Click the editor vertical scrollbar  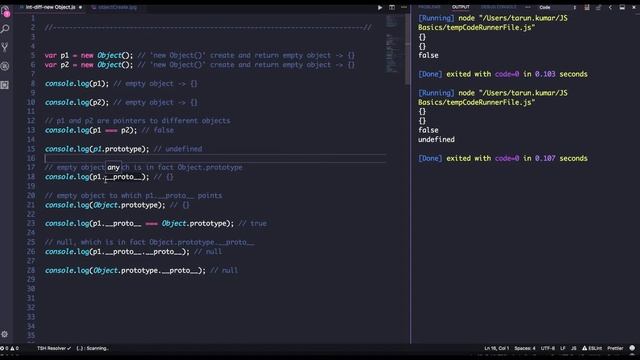click(407, 49)
